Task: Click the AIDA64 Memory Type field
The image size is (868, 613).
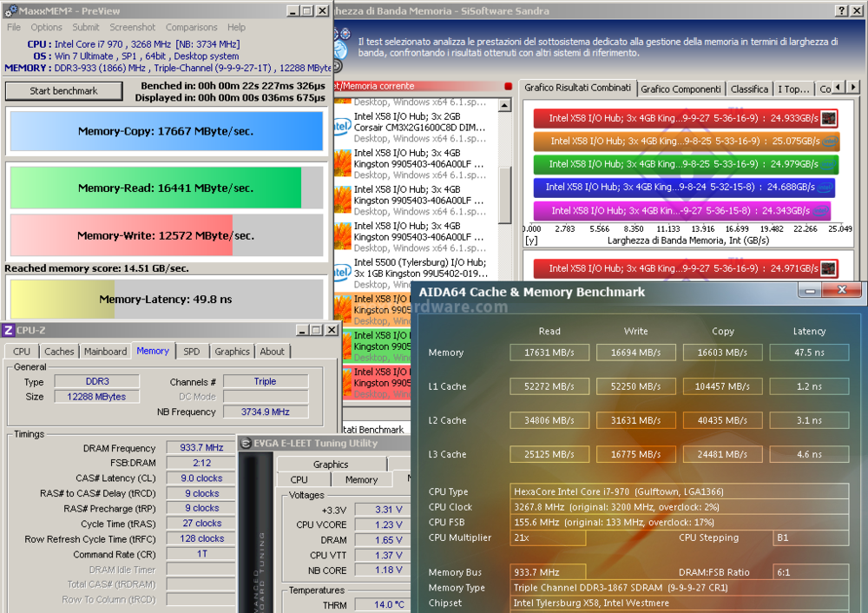Action: click(x=680, y=588)
